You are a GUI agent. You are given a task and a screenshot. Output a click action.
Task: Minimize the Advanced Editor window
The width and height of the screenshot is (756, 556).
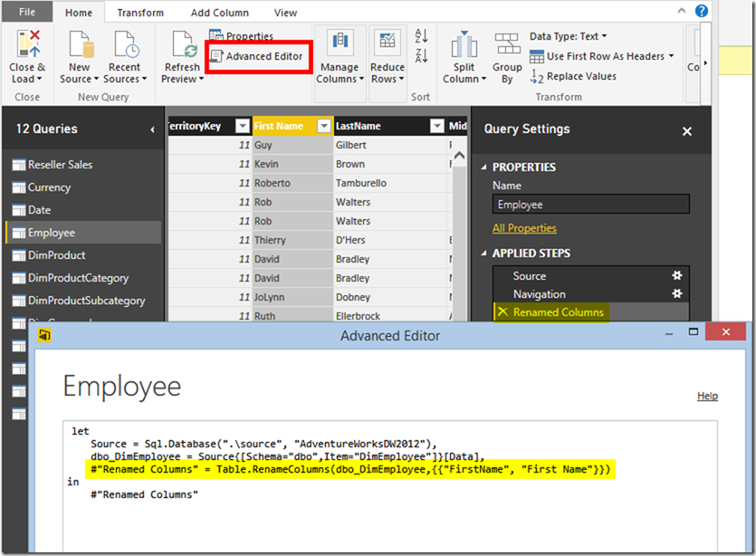coord(669,332)
